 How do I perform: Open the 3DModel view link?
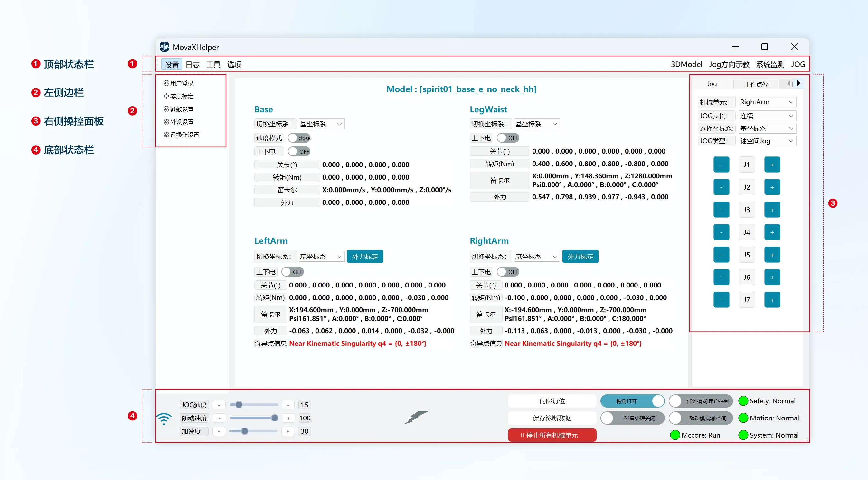click(686, 64)
